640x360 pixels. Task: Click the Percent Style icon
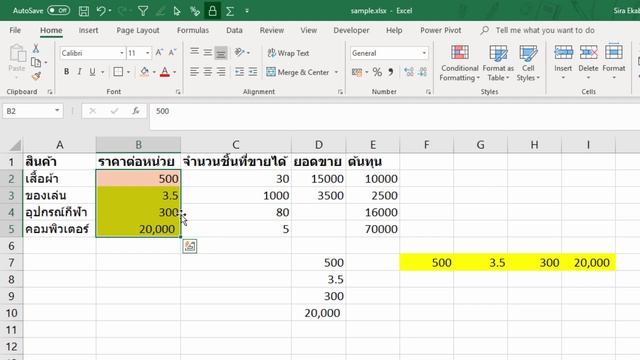(377, 72)
